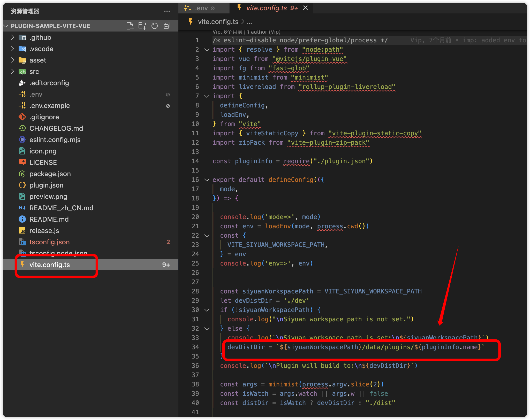Image resolution: width=530 pixels, height=420 pixels.
Task: Click the New File icon in explorer header
Action: pyautogui.click(x=130, y=26)
